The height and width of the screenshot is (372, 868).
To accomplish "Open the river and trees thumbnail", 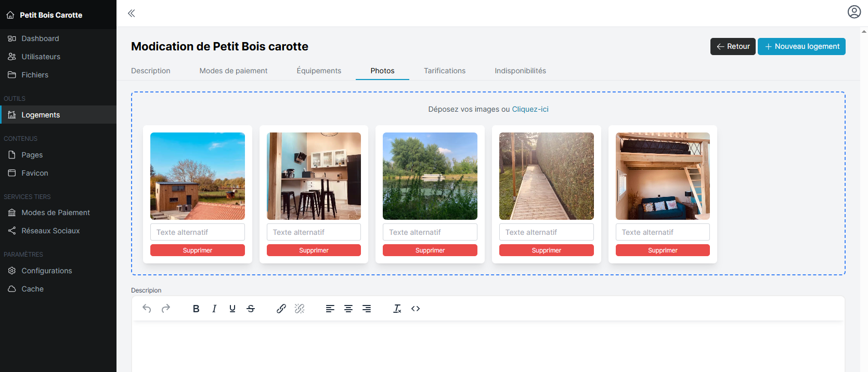I will pos(430,176).
